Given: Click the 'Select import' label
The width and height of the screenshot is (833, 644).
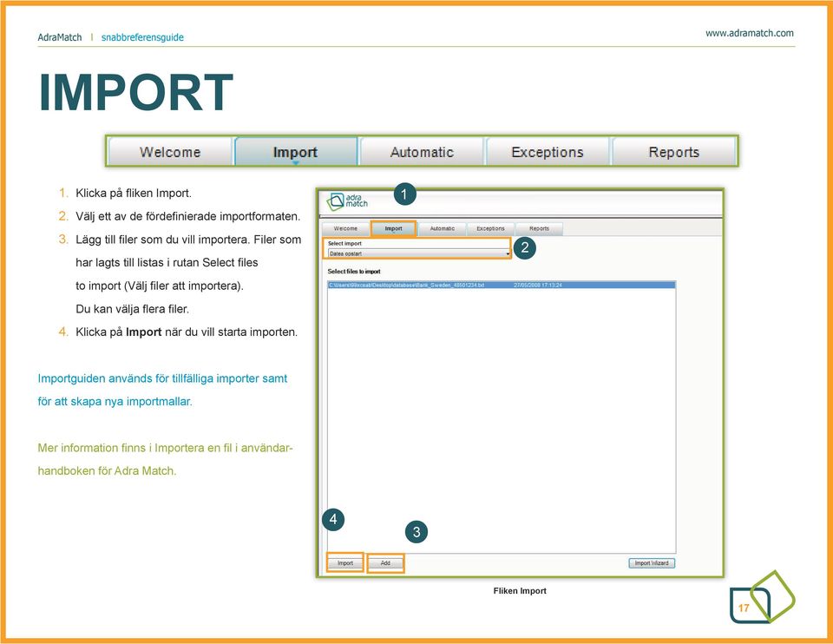Looking at the screenshot, I should [344, 243].
